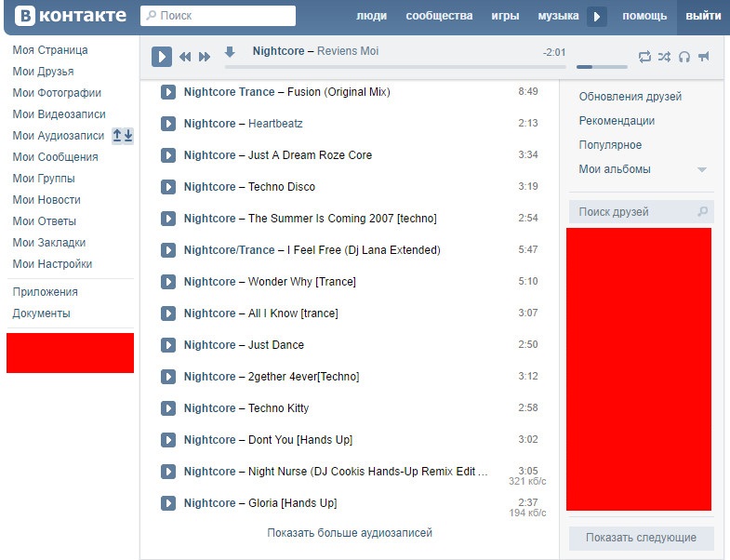Play the Nightcore – Heartbeatz track
This screenshot has width=730, height=560.
pyautogui.click(x=168, y=124)
